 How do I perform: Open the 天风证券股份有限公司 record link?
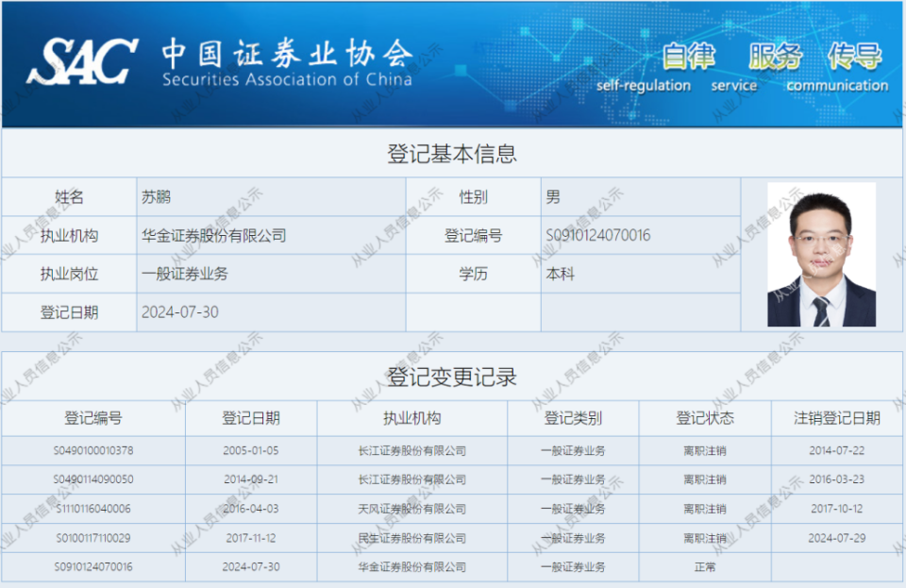(414, 510)
